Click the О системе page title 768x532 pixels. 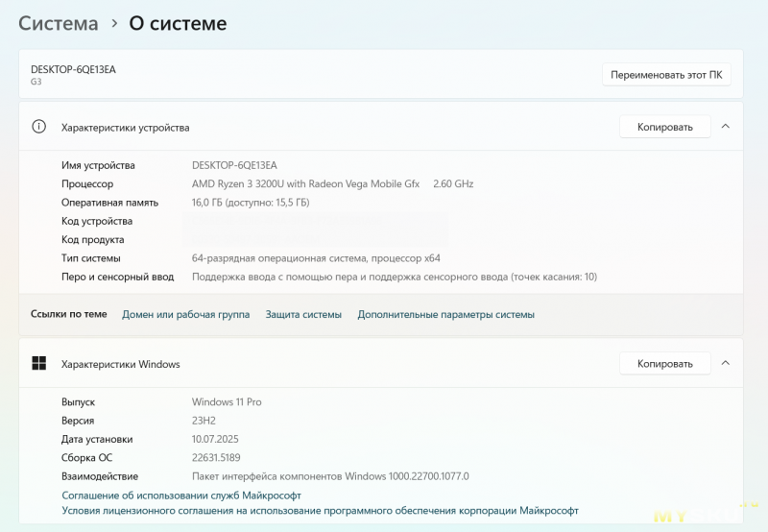coord(178,23)
